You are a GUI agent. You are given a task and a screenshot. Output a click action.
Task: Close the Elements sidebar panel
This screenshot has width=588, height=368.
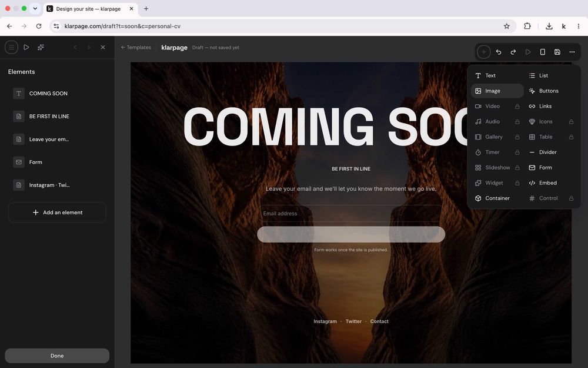(x=103, y=47)
